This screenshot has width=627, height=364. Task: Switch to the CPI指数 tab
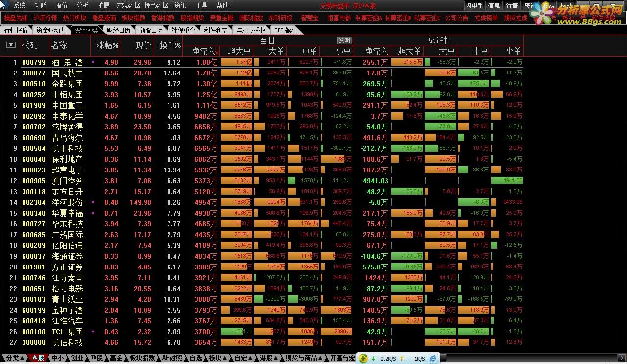[285, 30]
